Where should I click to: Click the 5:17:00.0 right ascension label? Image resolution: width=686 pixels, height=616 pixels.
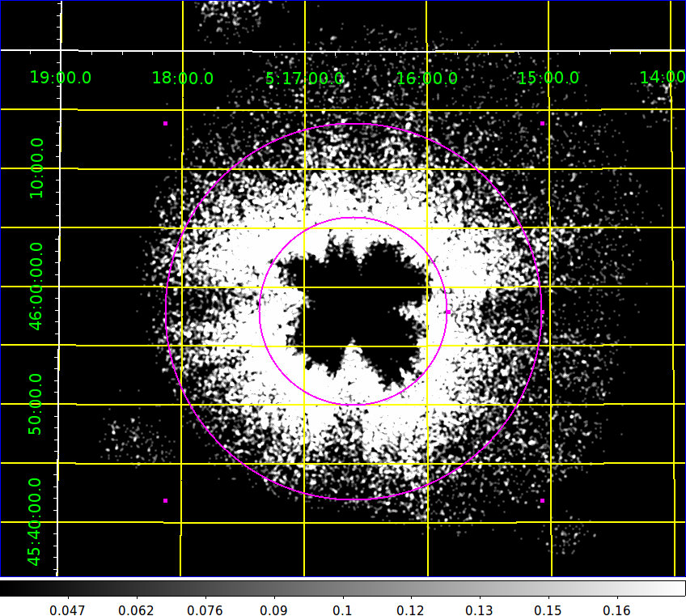click(x=304, y=79)
